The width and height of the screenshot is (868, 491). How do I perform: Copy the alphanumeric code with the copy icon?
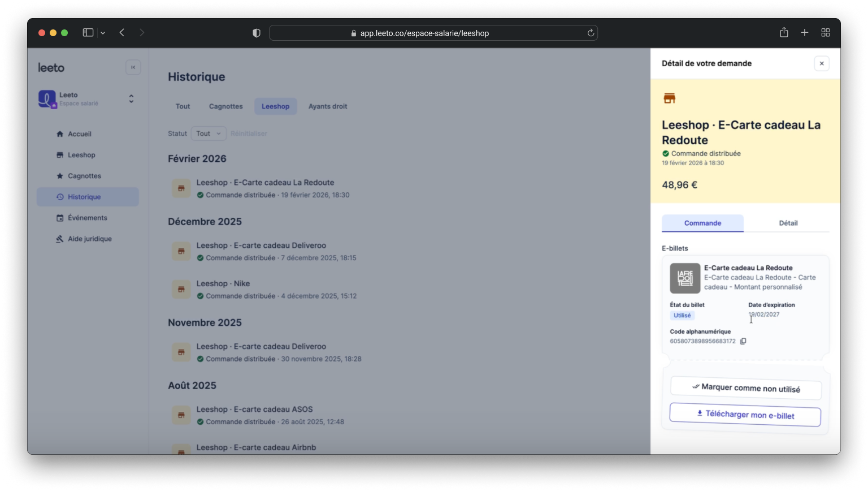click(x=743, y=341)
